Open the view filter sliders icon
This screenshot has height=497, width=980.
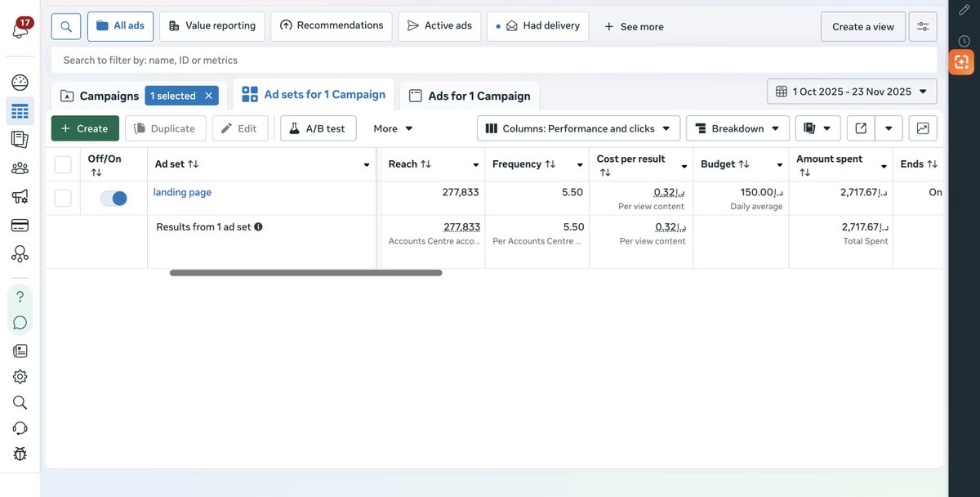(923, 26)
